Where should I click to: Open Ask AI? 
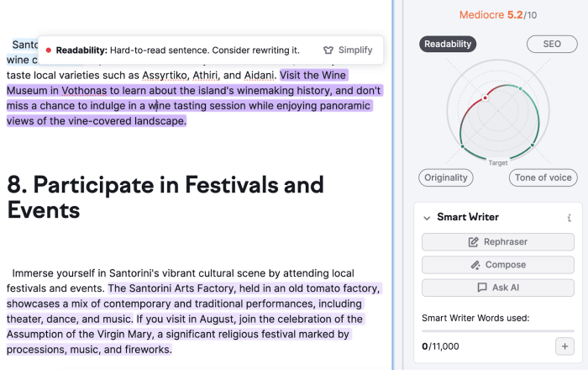pyautogui.click(x=497, y=288)
